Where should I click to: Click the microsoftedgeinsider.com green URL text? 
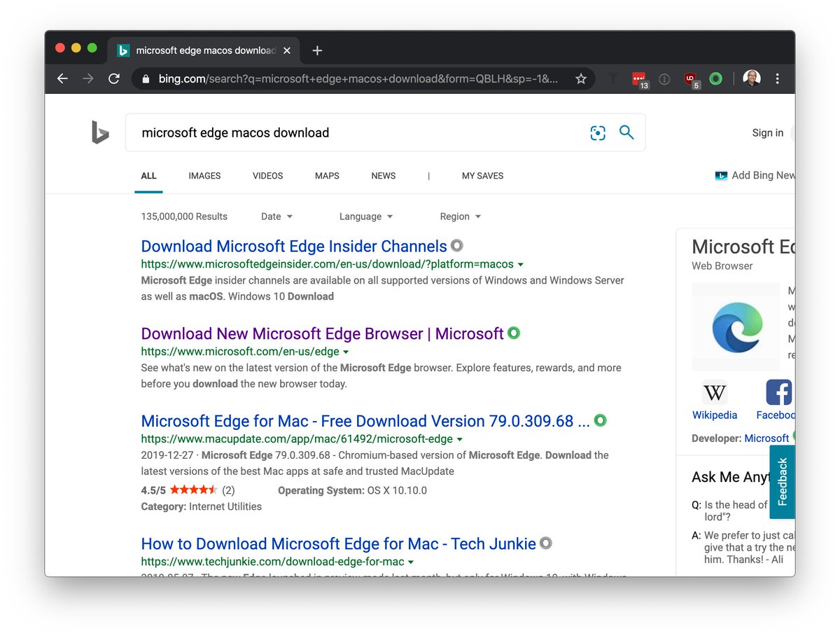[327, 265]
